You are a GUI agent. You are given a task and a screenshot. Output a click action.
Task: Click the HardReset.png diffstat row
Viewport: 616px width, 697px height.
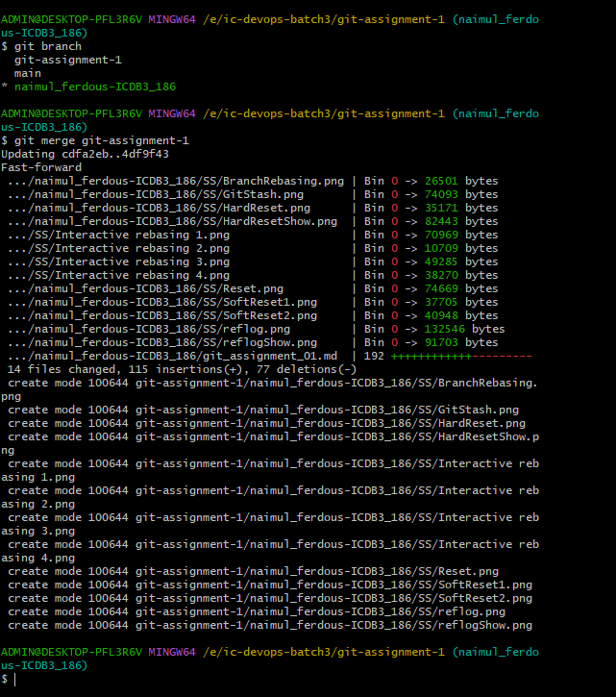[253, 208]
